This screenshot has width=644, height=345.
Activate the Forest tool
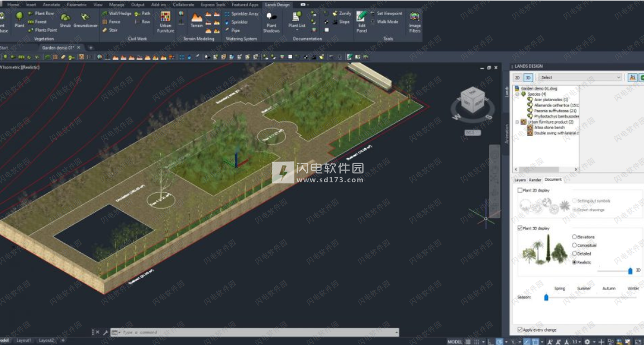click(37, 22)
